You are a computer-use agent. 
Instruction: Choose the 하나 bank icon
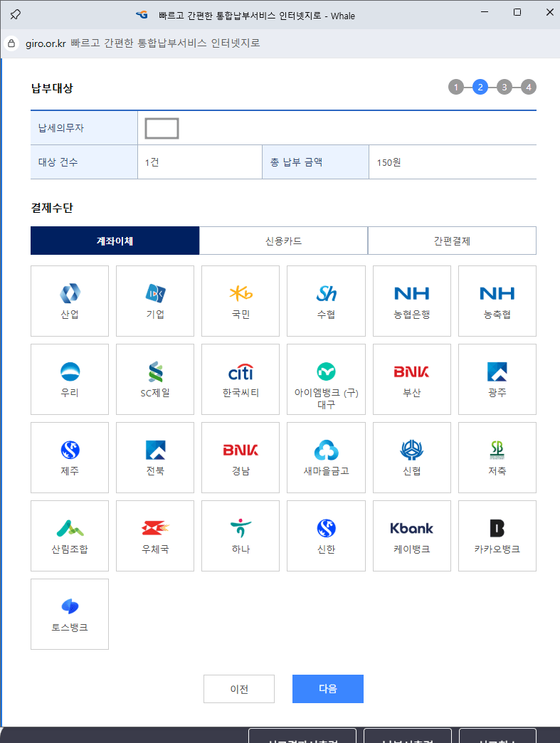(241, 535)
